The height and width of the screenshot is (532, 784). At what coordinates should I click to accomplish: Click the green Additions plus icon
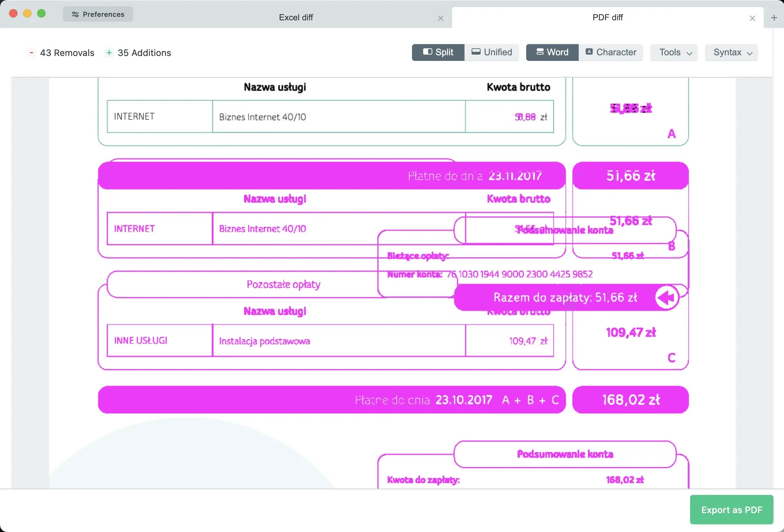coord(109,52)
